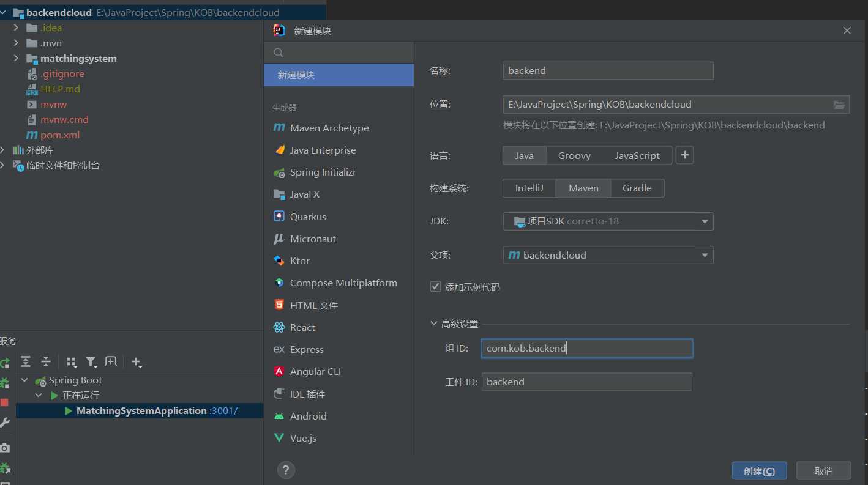Click the 工件 ID field
The width and height of the screenshot is (868, 485).
587,382
